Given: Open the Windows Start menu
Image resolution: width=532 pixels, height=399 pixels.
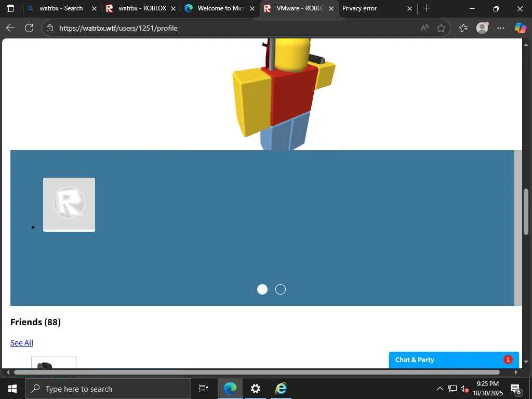Looking at the screenshot, I should coord(12,389).
